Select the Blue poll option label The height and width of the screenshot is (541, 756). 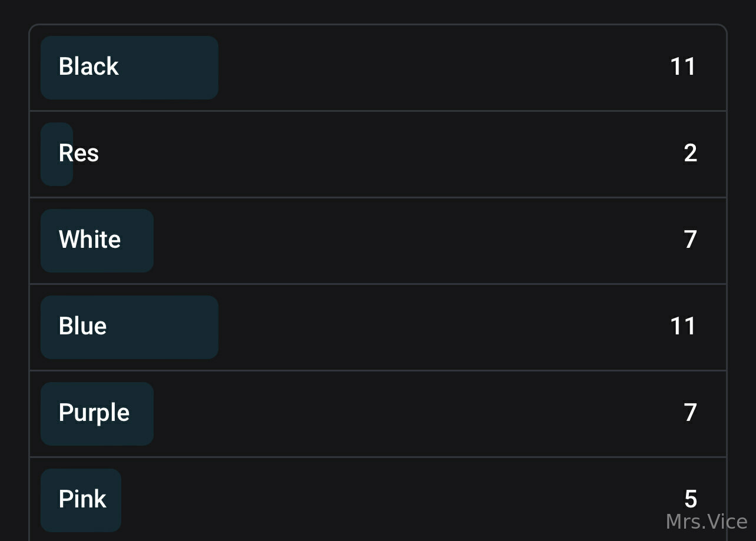[82, 326]
